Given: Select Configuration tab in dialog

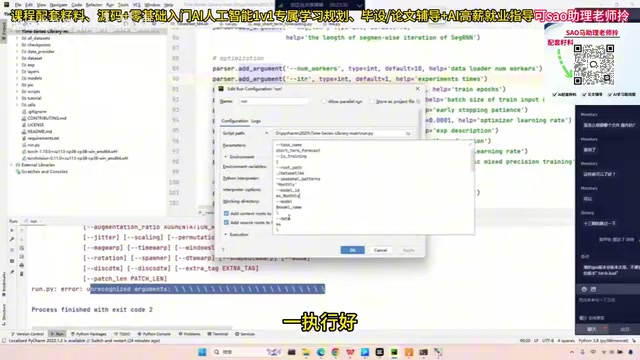Looking at the screenshot, I should [x=235, y=121].
